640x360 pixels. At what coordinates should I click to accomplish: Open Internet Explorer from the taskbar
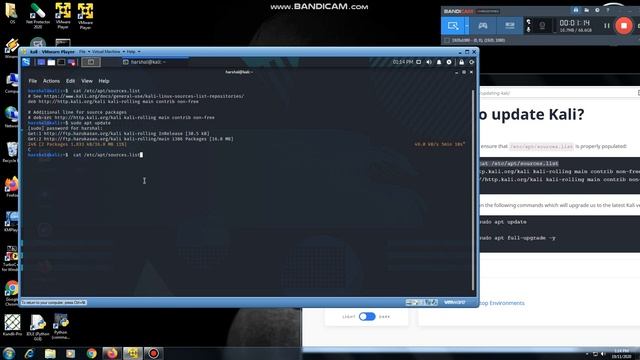click(29, 353)
